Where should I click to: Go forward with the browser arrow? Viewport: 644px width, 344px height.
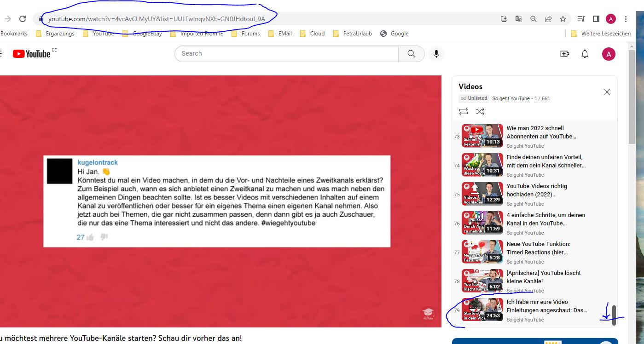point(7,19)
